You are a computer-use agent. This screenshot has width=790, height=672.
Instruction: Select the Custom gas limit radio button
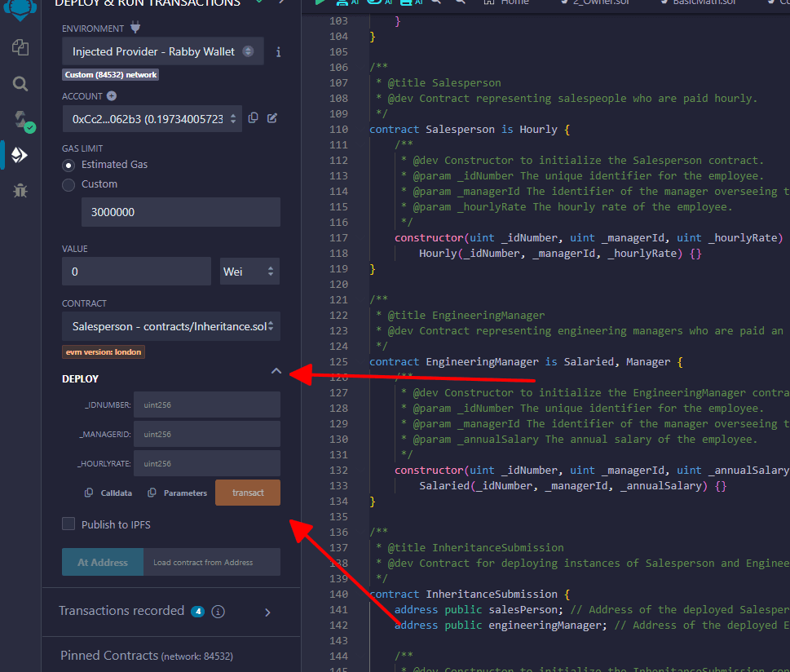[x=68, y=185]
